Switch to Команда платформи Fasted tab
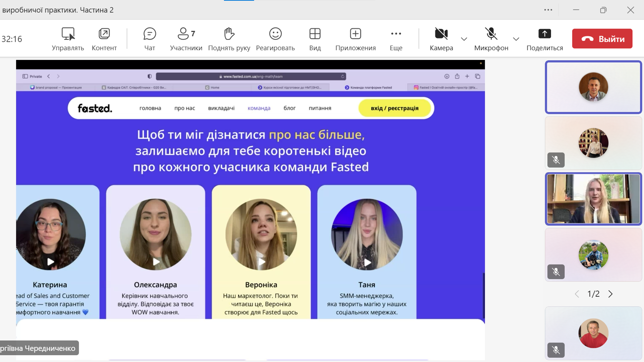The height and width of the screenshot is (362, 644). coord(368,87)
